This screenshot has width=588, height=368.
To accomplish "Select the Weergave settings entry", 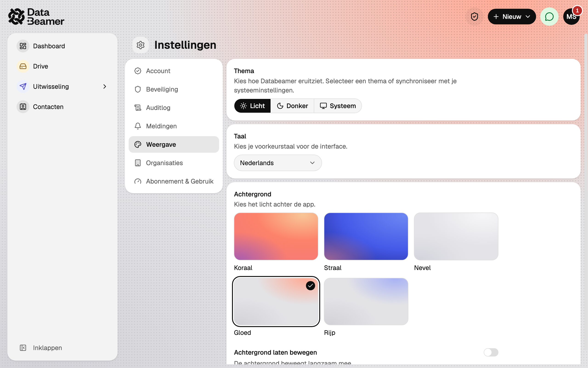I will (x=174, y=144).
